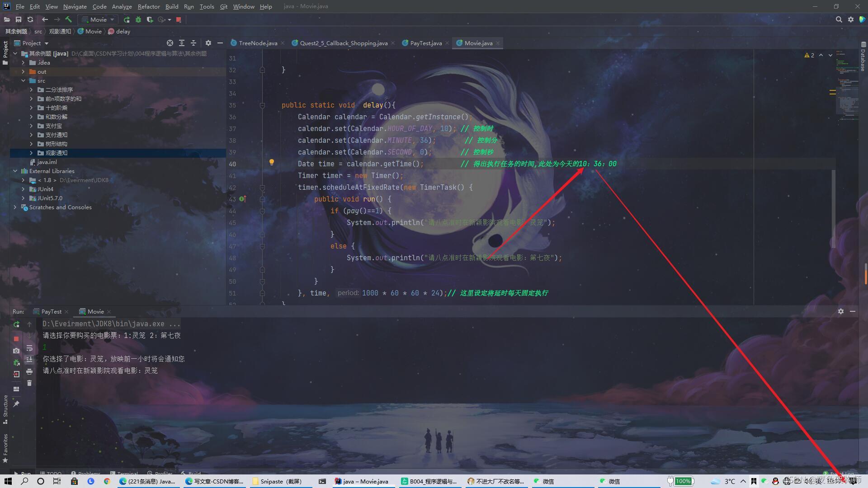Toggle the Project tool window side tab

5,53
